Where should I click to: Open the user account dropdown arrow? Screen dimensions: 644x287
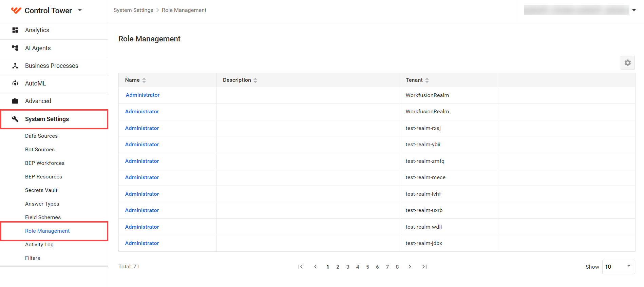coord(634,10)
